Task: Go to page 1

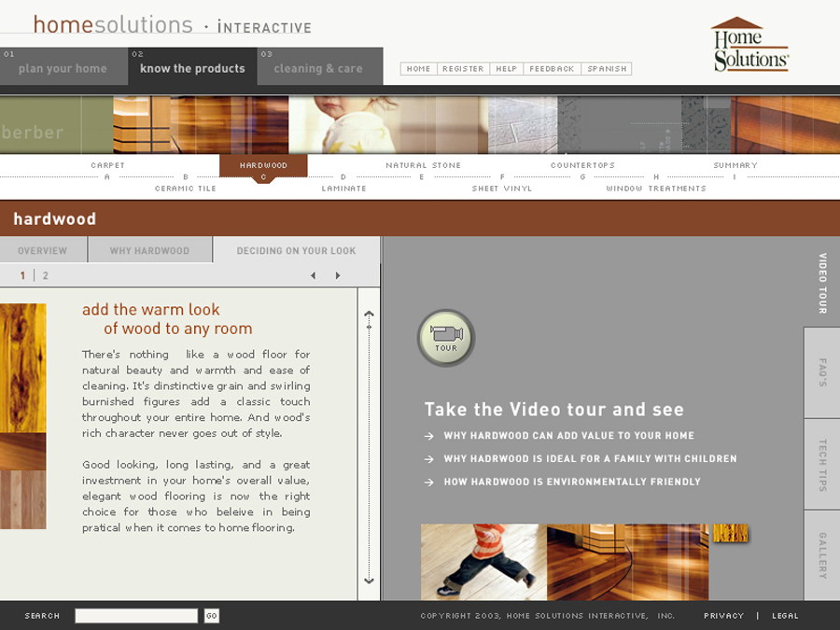Action: point(22,275)
